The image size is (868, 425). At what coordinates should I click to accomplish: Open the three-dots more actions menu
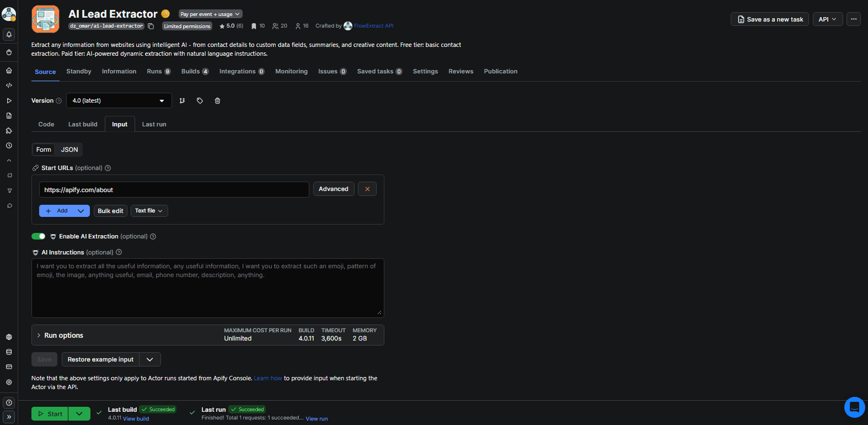tap(854, 19)
